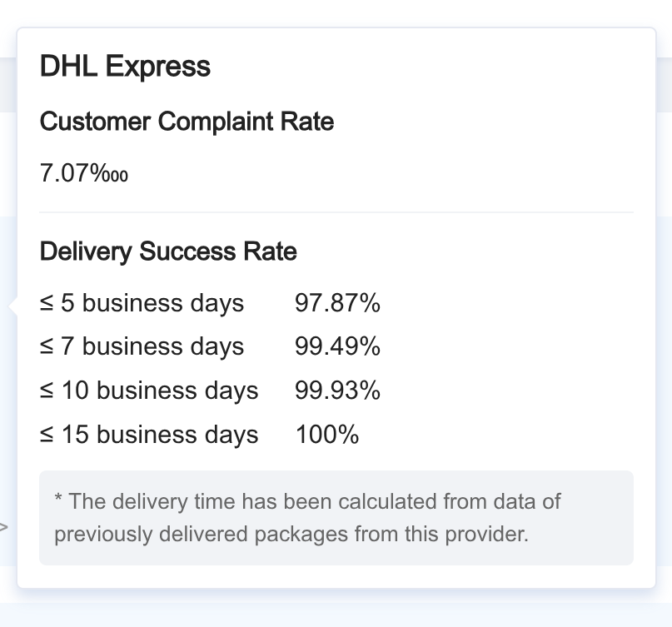This screenshot has height=627, width=672.
Task: Click the less-than-or-equal sign before 15
Action: tap(47, 435)
